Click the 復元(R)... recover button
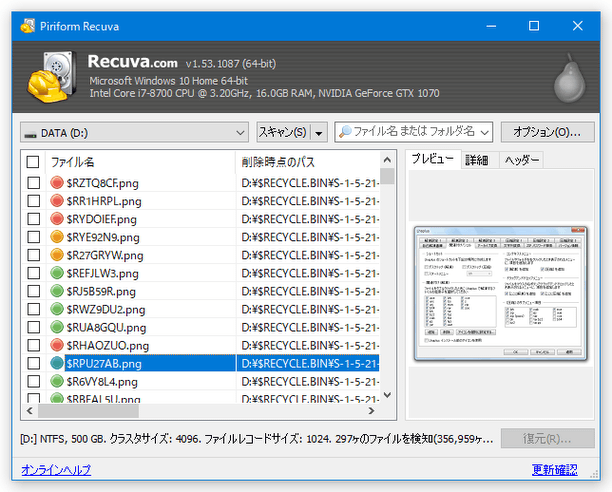The height and width of the screenshot is (492, 612). [547, 439]
